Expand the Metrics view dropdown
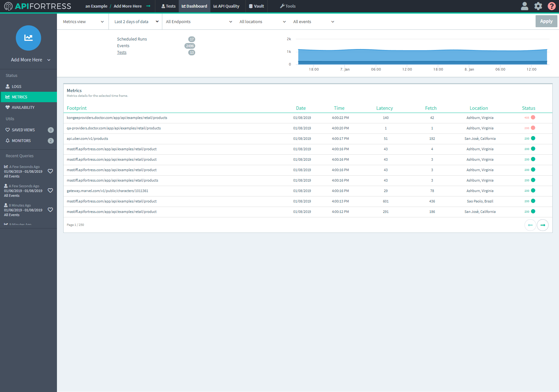This screenshot has height=392, width=559. [x=82, y=22]
